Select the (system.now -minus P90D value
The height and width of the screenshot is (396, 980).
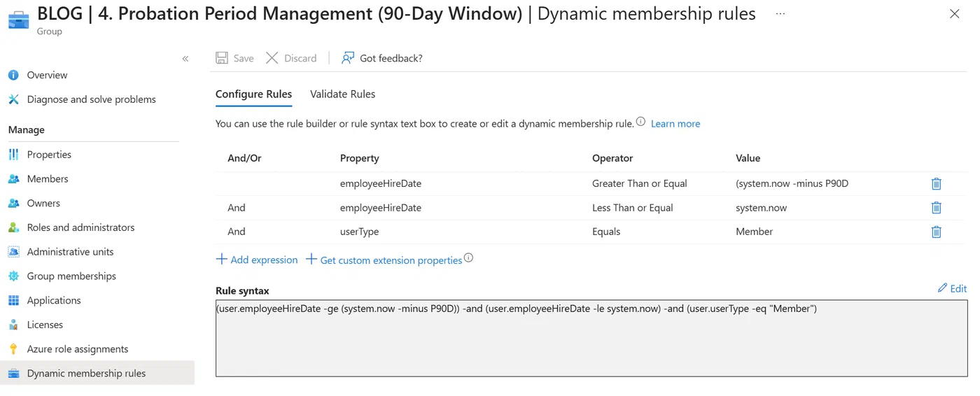[792, 184]
